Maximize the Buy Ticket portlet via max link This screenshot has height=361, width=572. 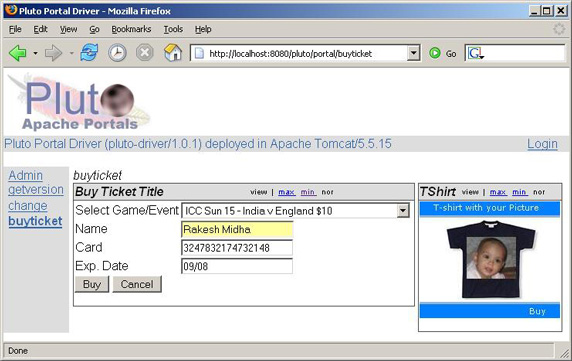point(286,192)
